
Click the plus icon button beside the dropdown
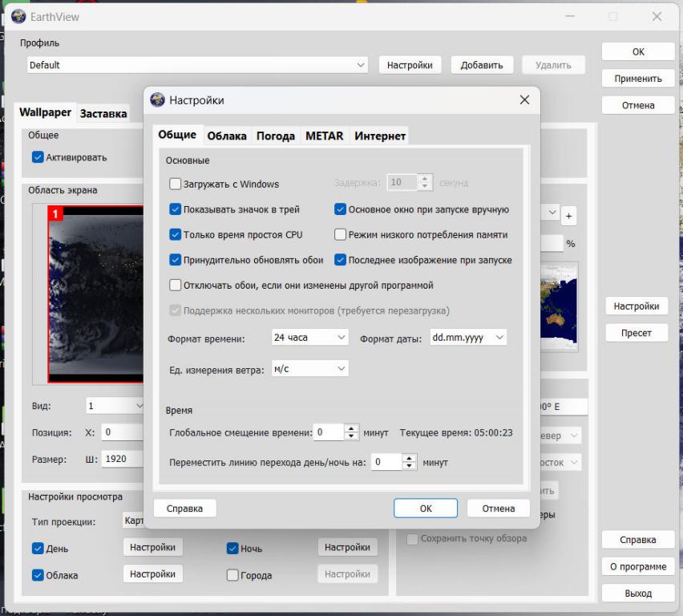[x=569, y=215]
